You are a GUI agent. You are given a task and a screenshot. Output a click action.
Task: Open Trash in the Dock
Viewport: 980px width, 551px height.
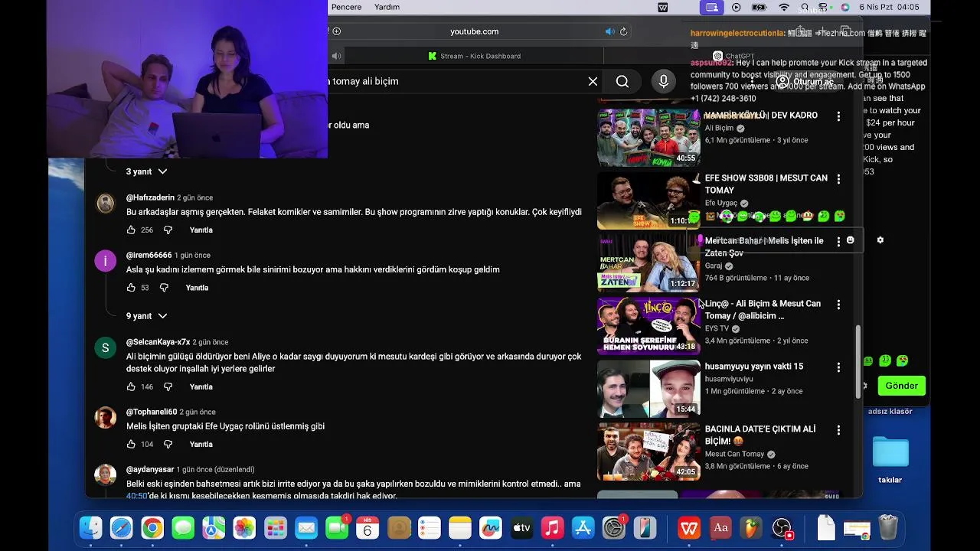tap(888, 527)
